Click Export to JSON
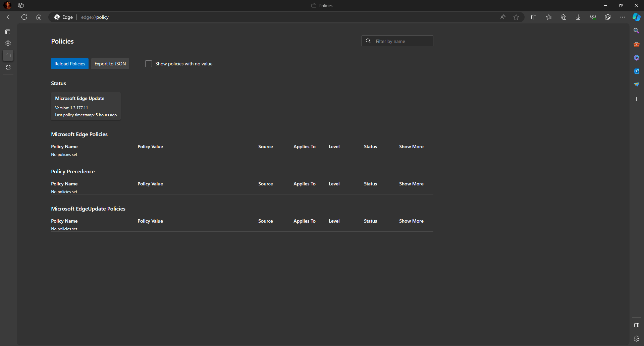Image resolution: width=644 pixels, height=346 pixels. click(x=110, y=64)
